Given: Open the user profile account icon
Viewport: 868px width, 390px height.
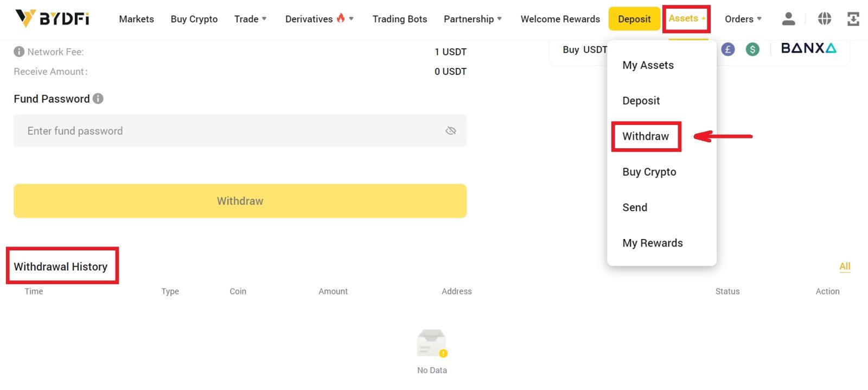Looking at the screenshot, I should click(x=788, y=18).
